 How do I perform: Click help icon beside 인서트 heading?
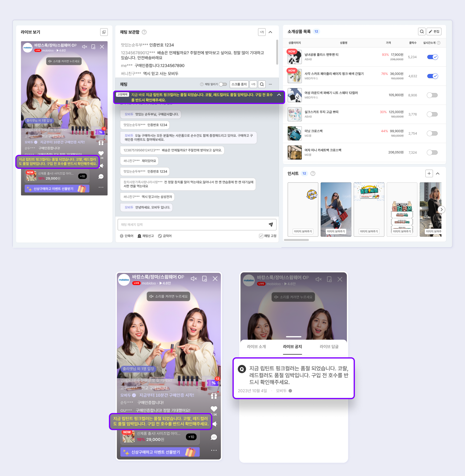(x=313, y=173)
